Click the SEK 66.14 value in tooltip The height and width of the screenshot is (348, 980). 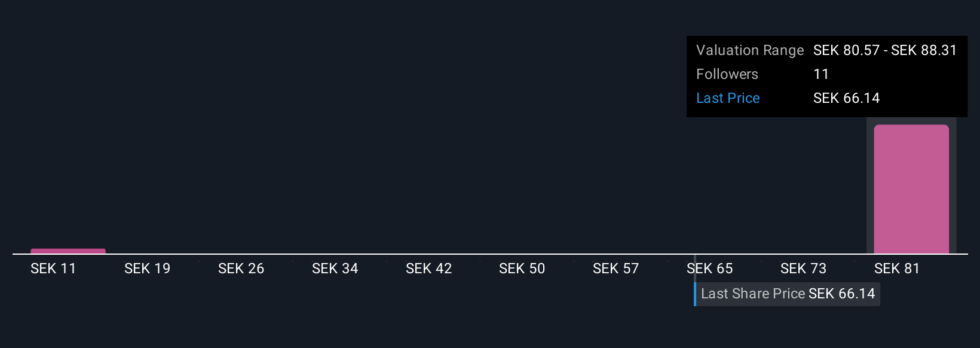tap(846, 98)
